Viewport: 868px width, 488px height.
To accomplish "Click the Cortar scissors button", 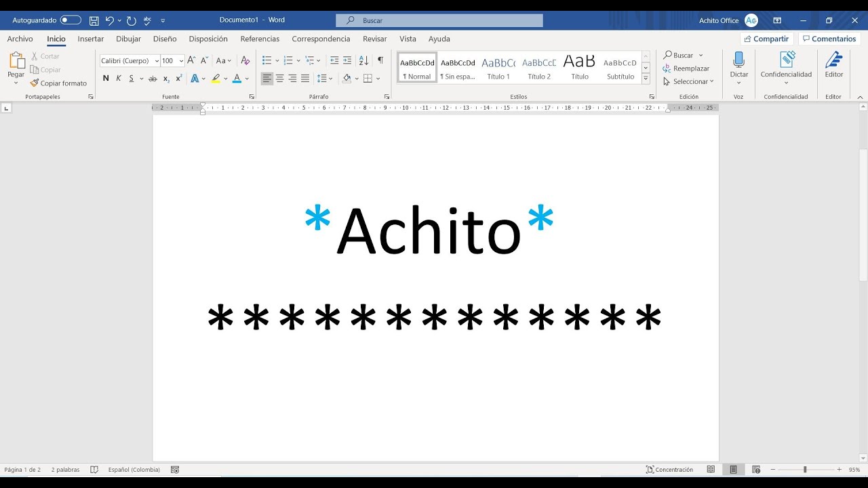I will [x=45, y=56].
